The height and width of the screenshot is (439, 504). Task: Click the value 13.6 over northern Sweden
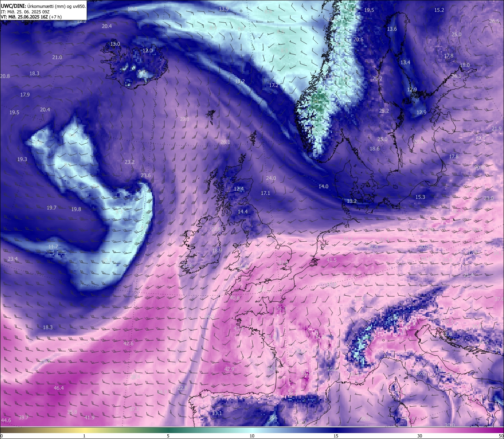[x=392, y=29]
